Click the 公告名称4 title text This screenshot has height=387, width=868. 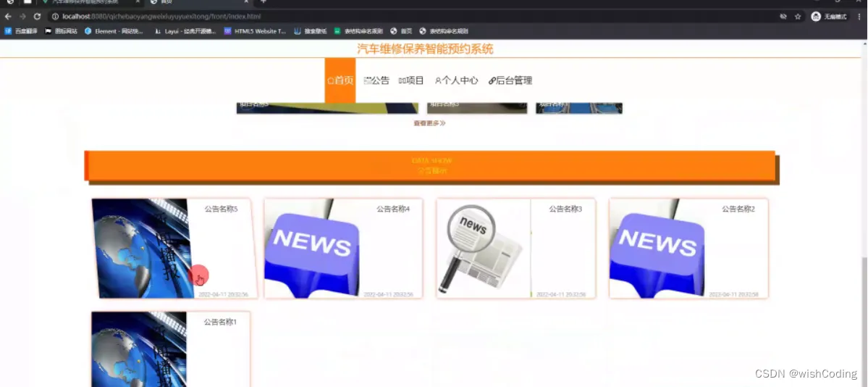pyautogui.click(x=393, y=209)
